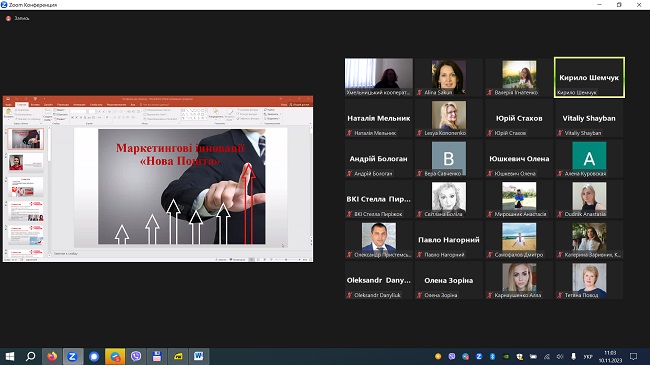This screenshot has width=650, height=365.
Task: Click the Zoom icon in system tray
Action: pos(479,356)
